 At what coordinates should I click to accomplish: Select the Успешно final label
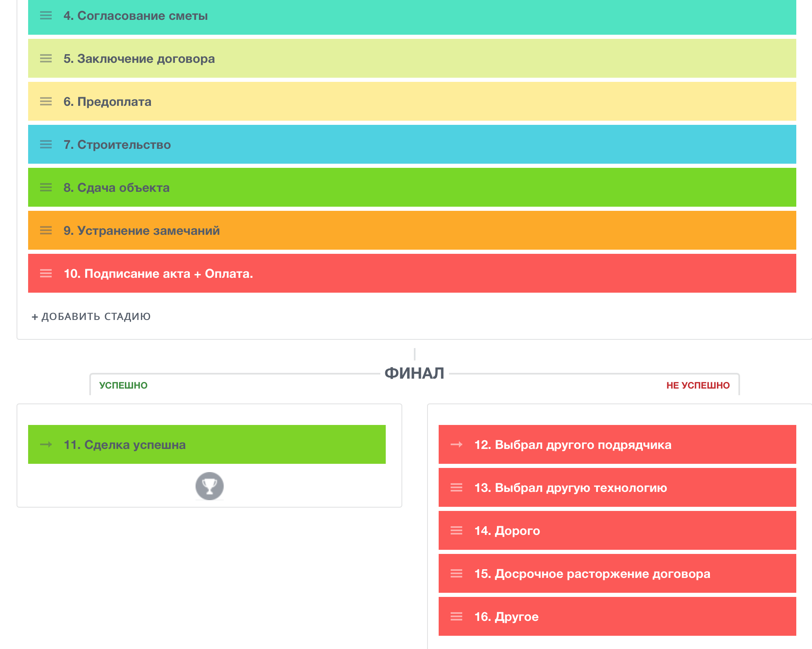click(123, 385)
